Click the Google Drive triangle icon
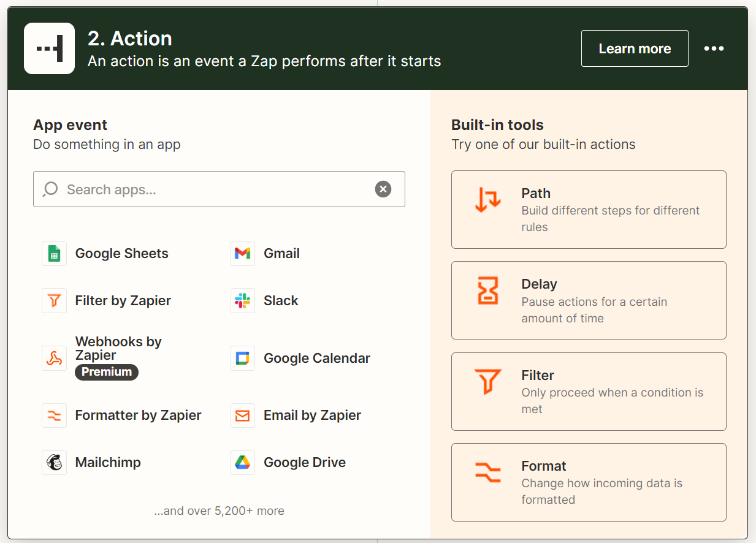 click(x=243, y=463)
